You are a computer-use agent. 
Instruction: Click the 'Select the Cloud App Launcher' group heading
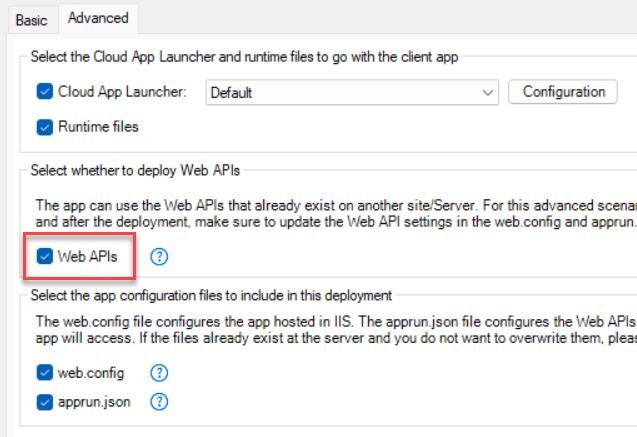(244, 57)
